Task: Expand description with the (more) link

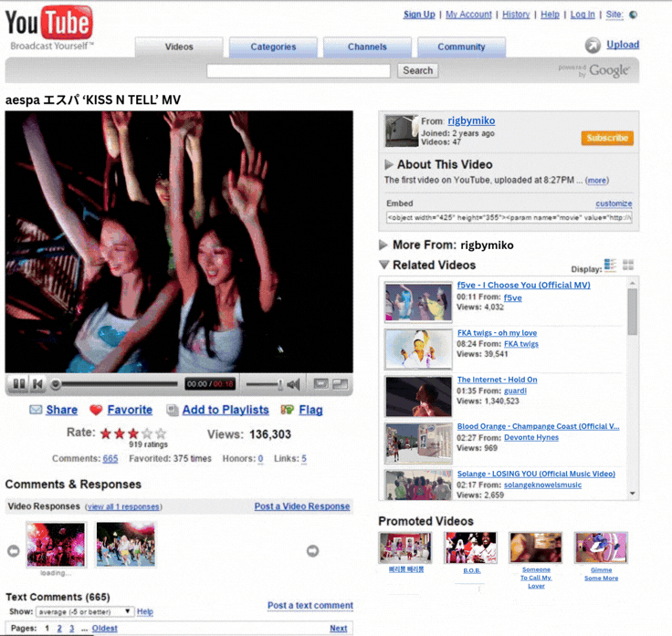Action: click(x=597, y=181)
